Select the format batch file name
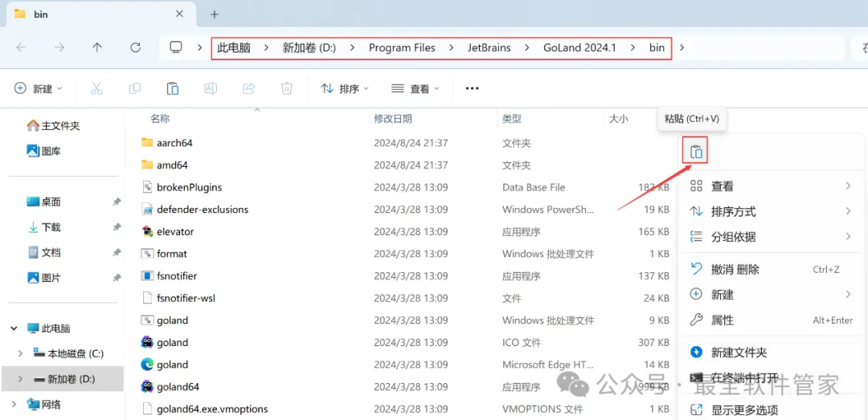This screenshot has height=420, width=868. click(x=172, y=254)
